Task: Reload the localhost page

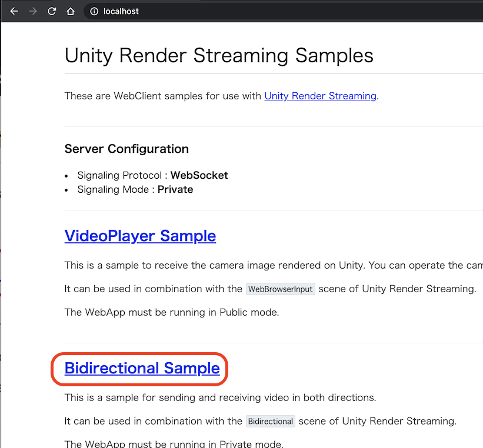Action: tap(52, 11)
